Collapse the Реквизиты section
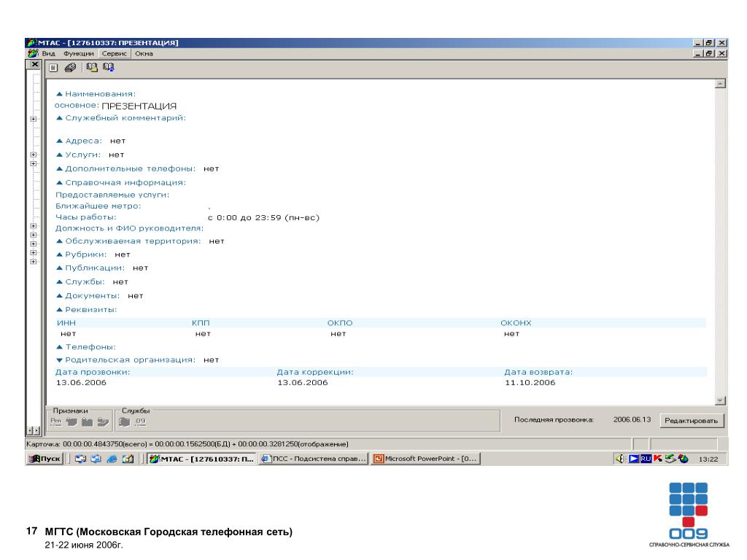This screenshot has width=747, height=560. (x=60, y=309)
